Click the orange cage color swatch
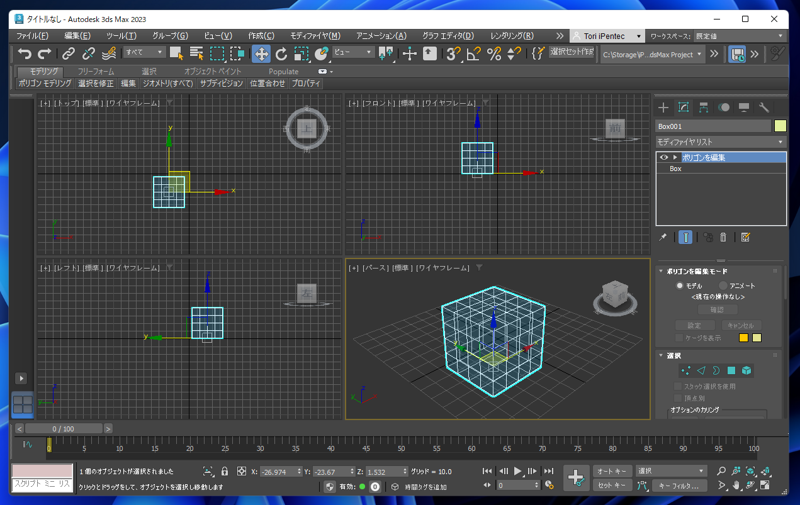800x505 pixels. click(x=743, y=338)
